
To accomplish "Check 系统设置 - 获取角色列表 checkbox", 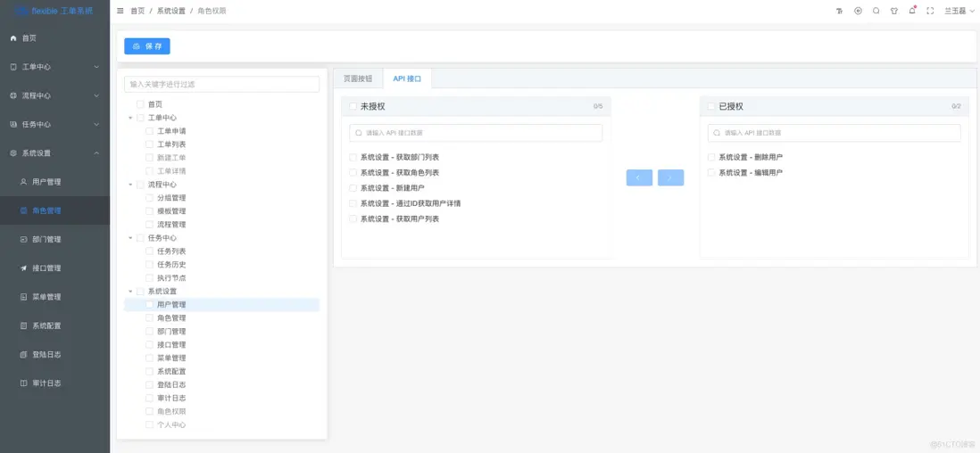I will 353,172.
